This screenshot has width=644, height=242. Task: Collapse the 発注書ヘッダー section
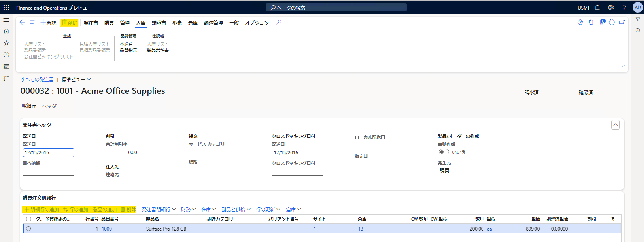pos(616,125)
